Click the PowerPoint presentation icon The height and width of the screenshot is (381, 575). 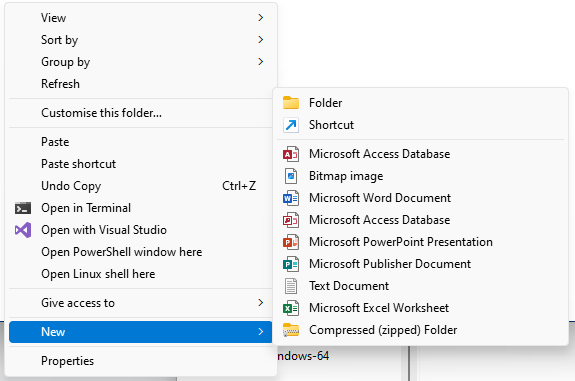point(291,242)
